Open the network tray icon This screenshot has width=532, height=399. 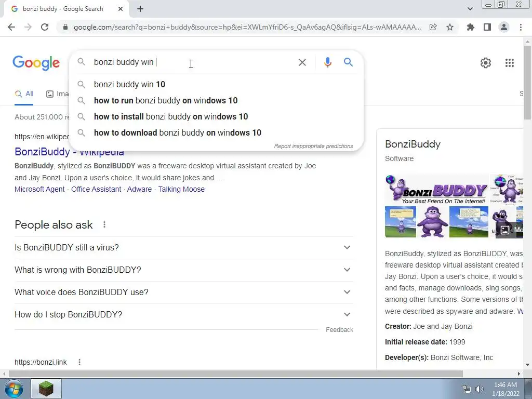pos(467,389)
